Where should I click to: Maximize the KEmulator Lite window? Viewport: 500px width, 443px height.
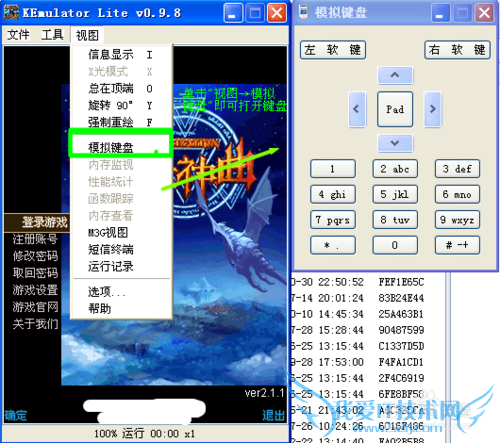(x=255, y=13)
